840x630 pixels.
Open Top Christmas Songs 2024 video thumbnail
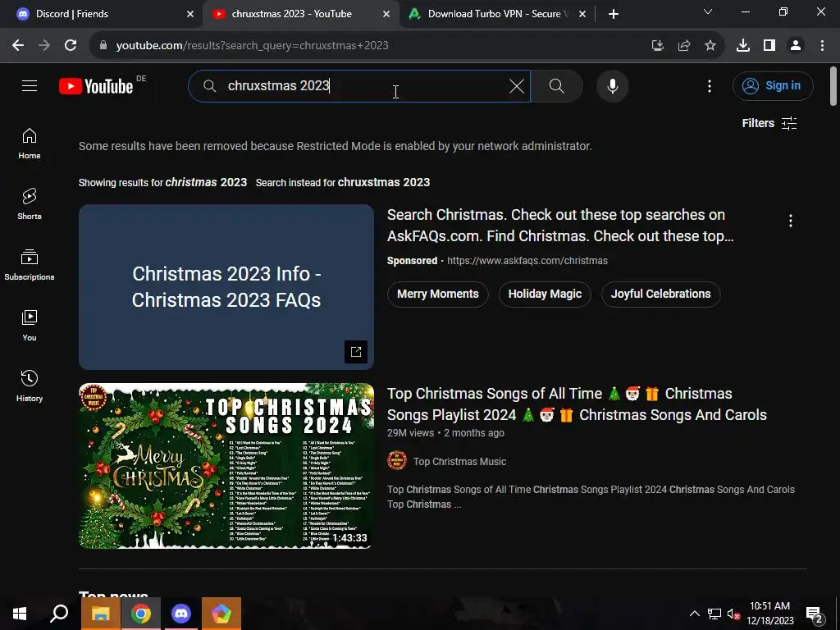(x=226, y=466)
